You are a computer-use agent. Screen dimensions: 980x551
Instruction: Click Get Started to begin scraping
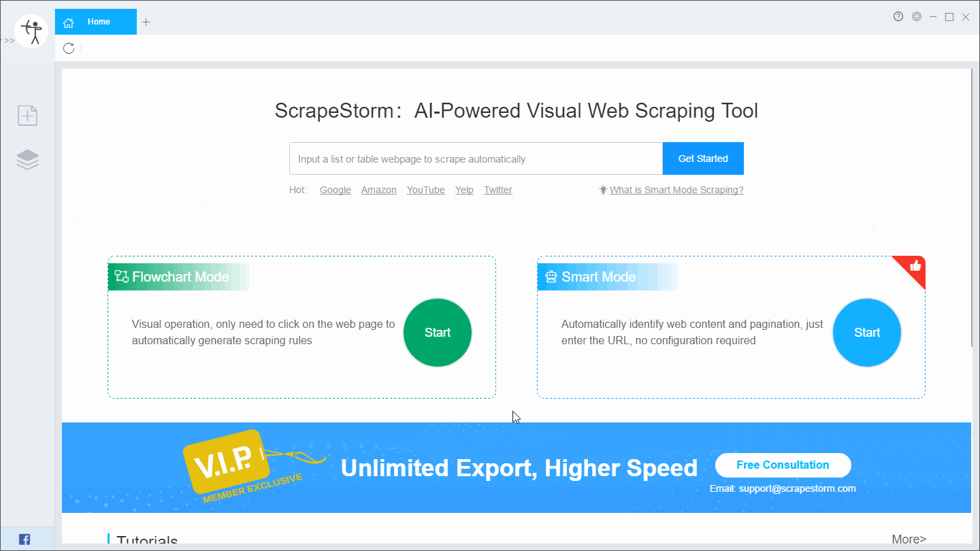click(703, 158)
